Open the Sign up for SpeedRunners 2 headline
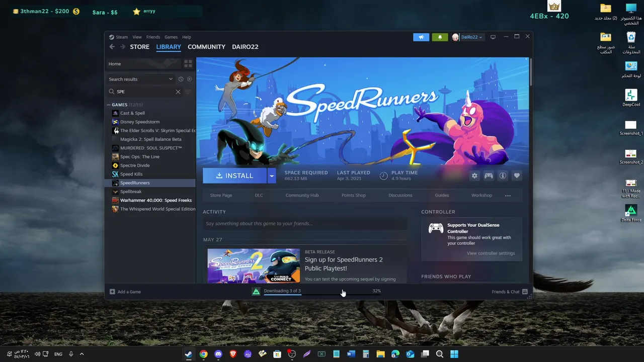Image resolution: width=644 pixels, height=362 pixels. (344, 264)
